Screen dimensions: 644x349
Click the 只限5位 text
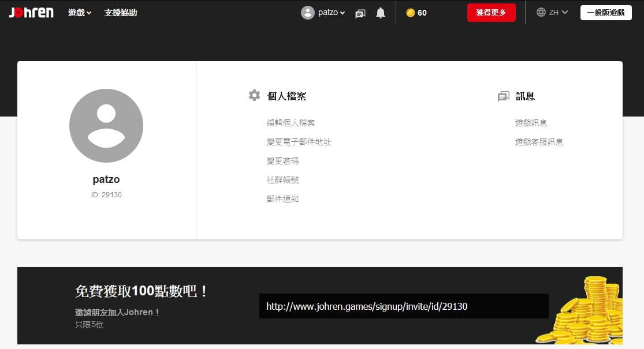[89, 325]
